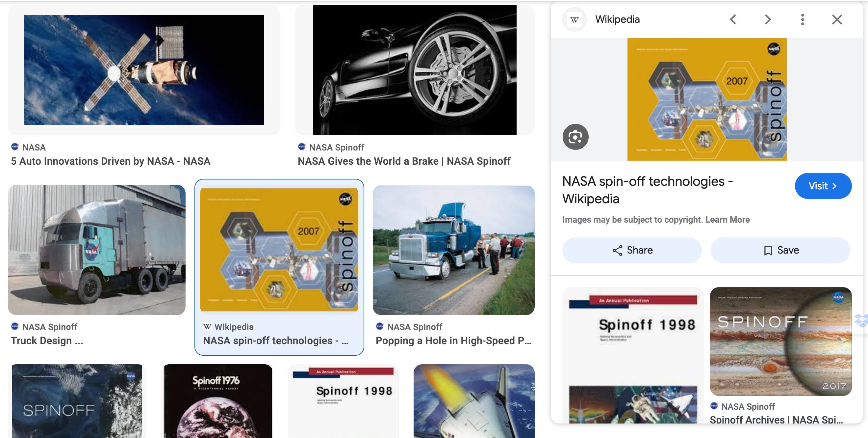Open the silver NASA truck image
This screenshot has height=438, width=868.
(97, 250)
